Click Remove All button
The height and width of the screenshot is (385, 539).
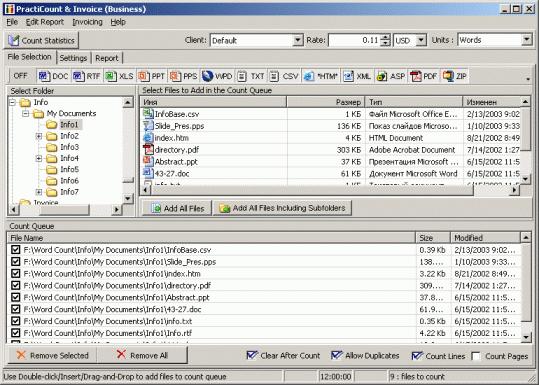142,355
